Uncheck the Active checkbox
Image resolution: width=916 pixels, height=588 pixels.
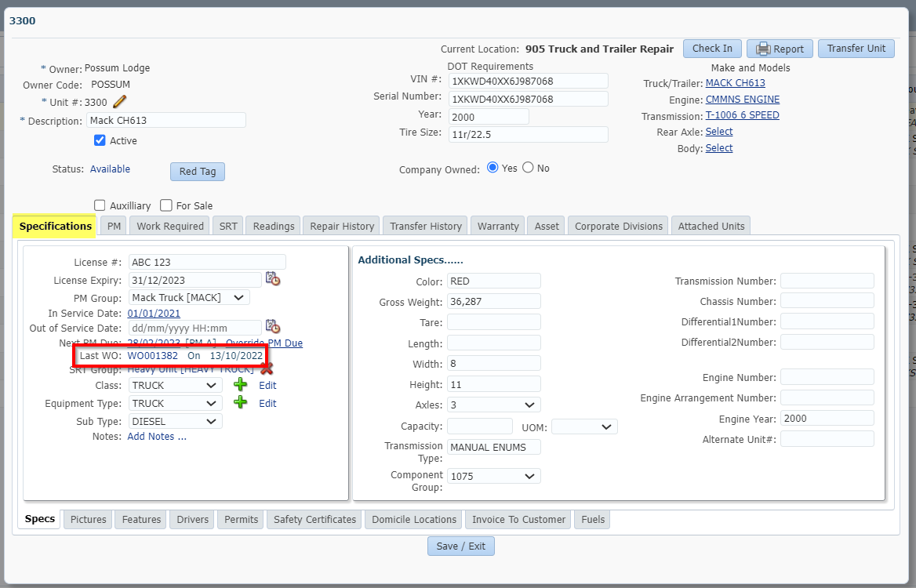coord(100,141)
